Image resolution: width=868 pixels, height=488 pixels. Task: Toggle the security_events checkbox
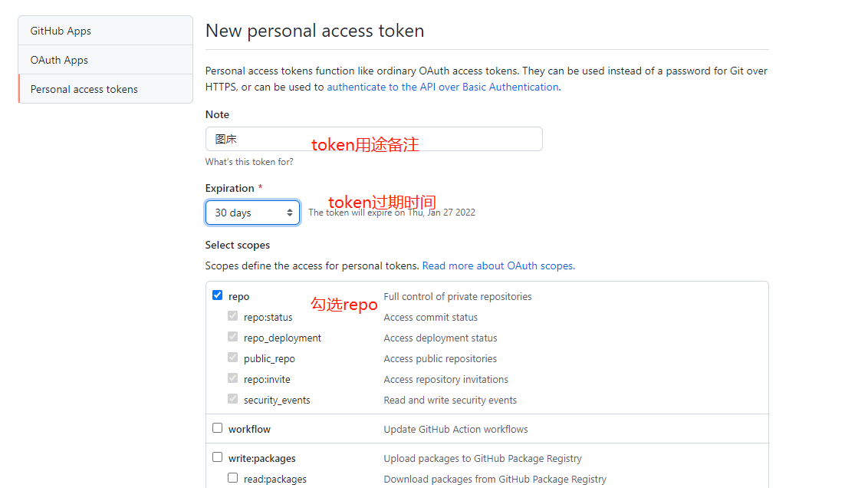click(232, 399)
